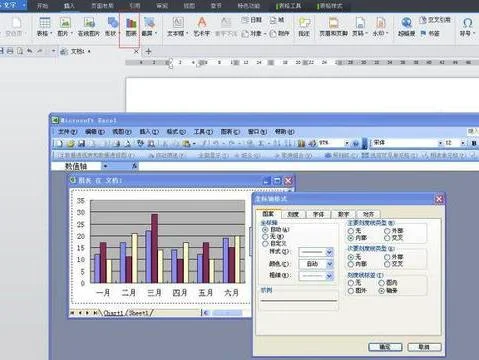The height and width of the screenshot is (360, 479).
Task: Select 外部 in 次要刻度线类型 group
Action: [x=387, y=257]
